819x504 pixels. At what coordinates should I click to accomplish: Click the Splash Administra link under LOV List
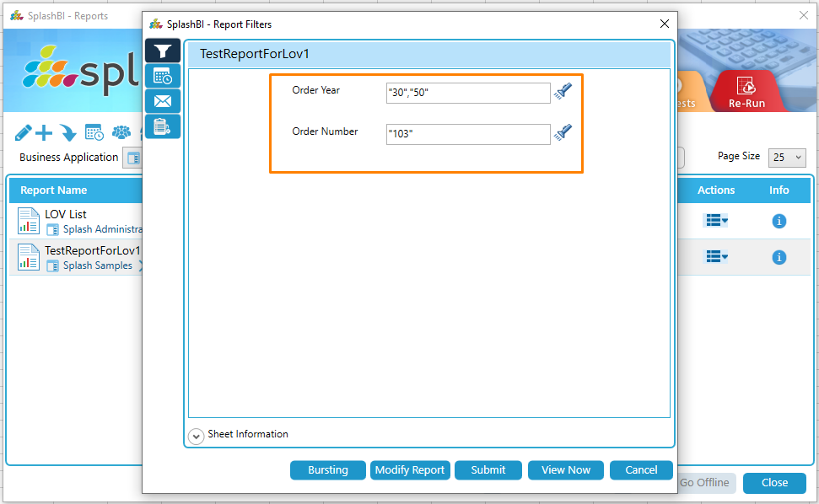tap(102, 229)
